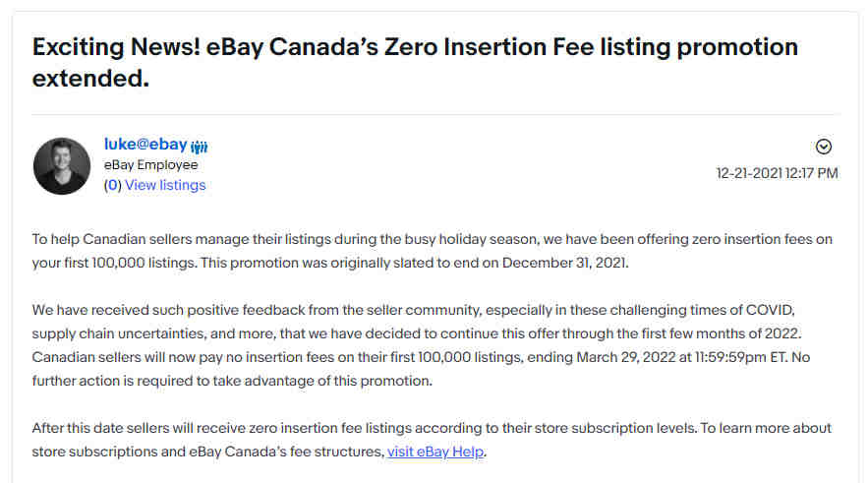The height and width of the screenshot is (483, 868).
Task: Open the post options chevron menu
Action: pos(823,147)
